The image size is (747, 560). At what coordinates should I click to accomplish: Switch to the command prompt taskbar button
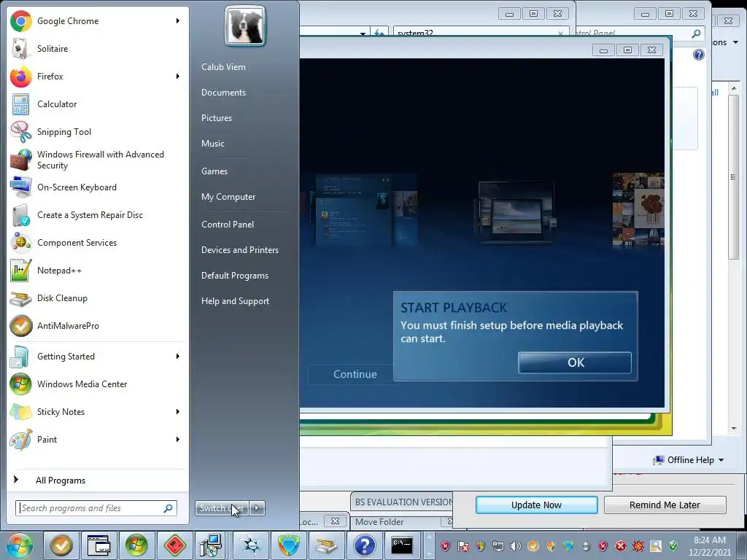point(402,545)
